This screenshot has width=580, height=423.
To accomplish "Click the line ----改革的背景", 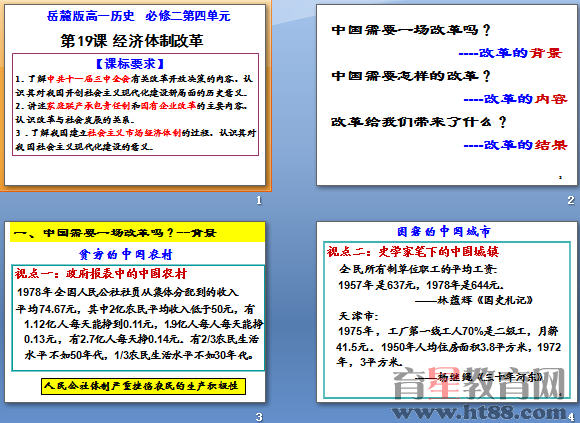I will point(510,53).
